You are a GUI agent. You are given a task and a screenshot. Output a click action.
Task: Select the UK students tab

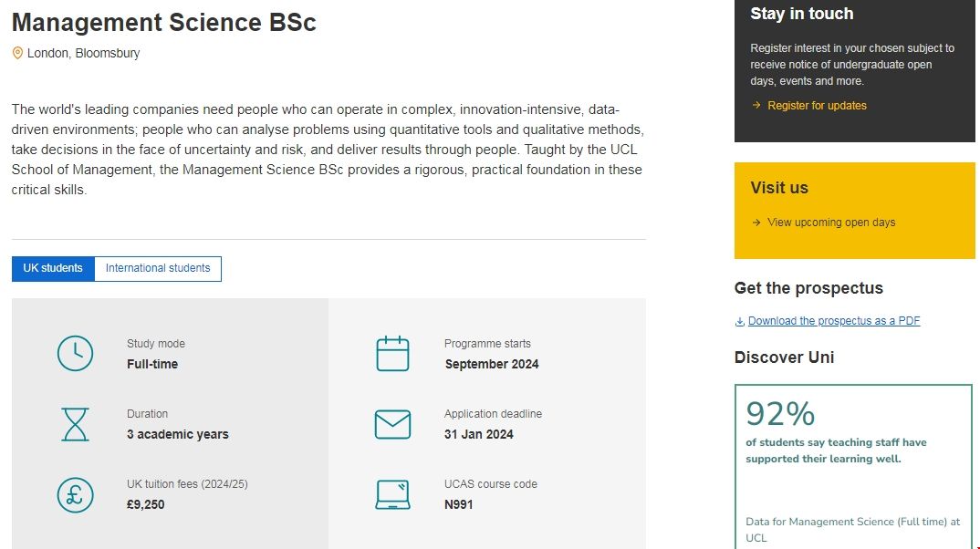point(53,268)
